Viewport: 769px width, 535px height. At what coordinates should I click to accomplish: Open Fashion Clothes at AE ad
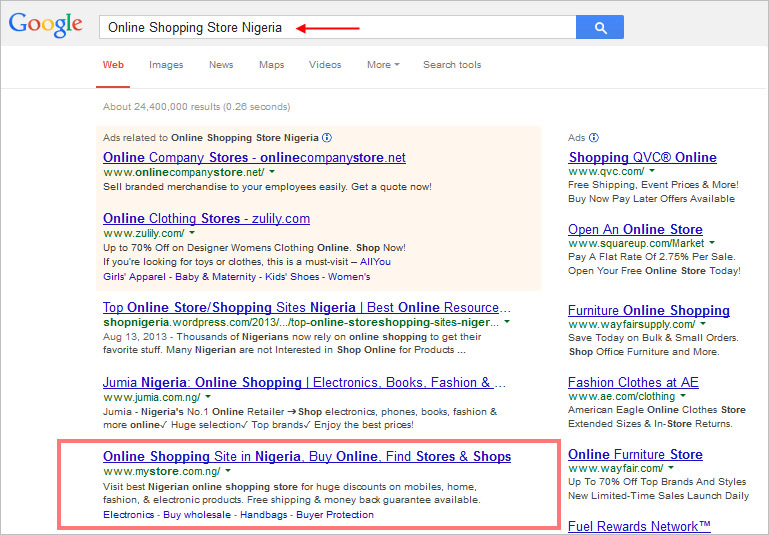633,382
